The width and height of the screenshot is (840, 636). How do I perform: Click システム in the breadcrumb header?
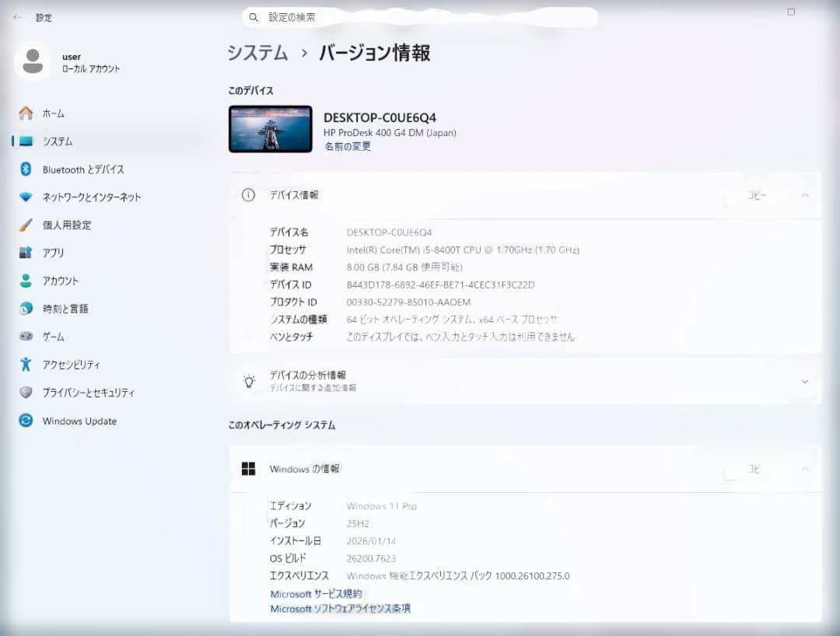click(x=257, y=53)
